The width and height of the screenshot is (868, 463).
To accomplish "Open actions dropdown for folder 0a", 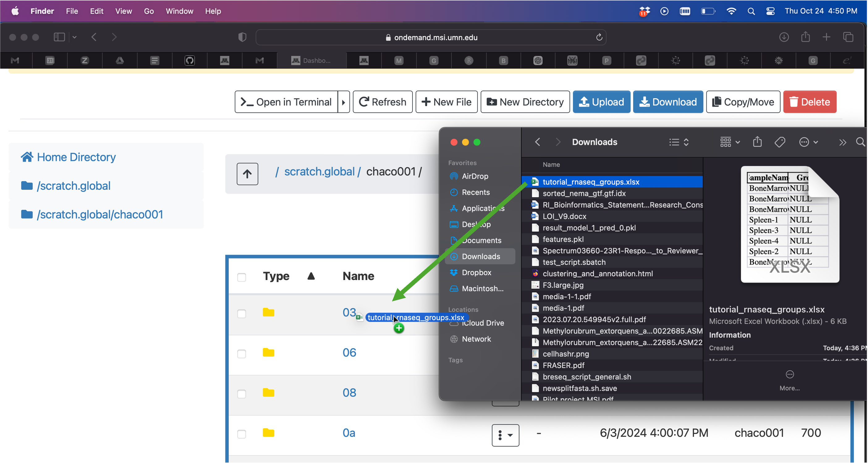I will 506,435.
